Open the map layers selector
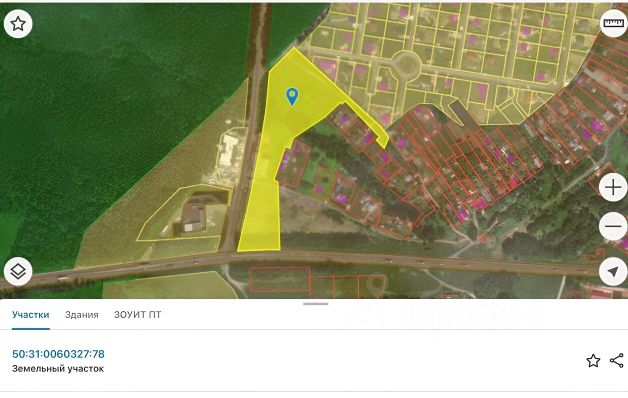 point(18,271)
